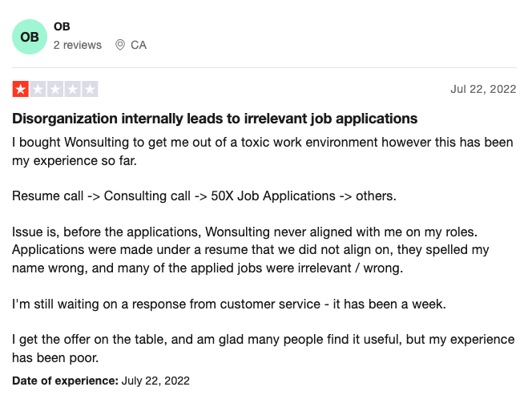Open reviewer name OB profile
Viewport: 532px width, 399px height.
(x=62, y=26)
